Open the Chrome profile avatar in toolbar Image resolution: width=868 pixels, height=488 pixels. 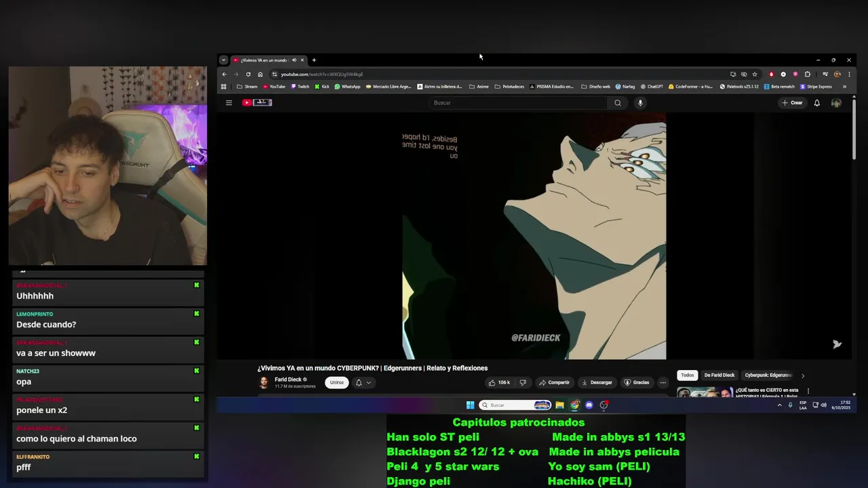tap(837, 74)
